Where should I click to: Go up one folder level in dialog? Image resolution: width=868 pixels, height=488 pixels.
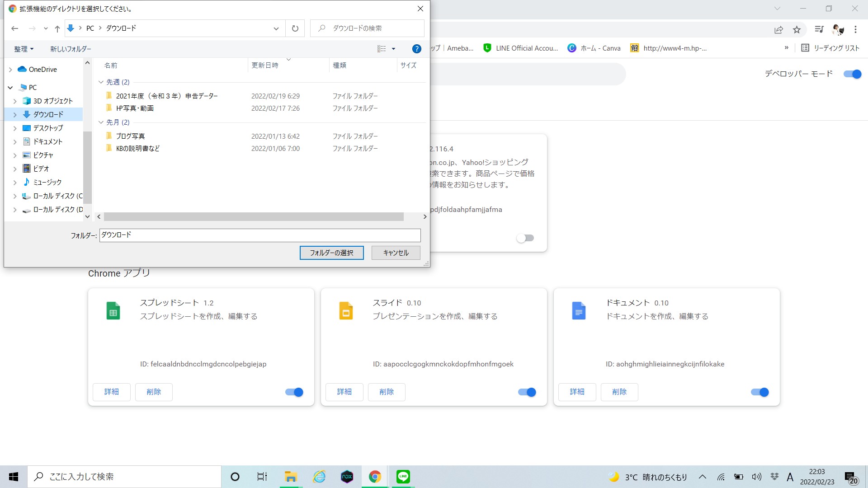(x=57, y=28)
